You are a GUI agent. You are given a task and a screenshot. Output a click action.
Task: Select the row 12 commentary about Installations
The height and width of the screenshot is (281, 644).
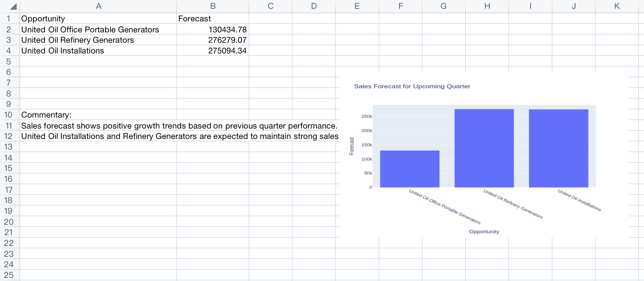click(x=180, y=136)
